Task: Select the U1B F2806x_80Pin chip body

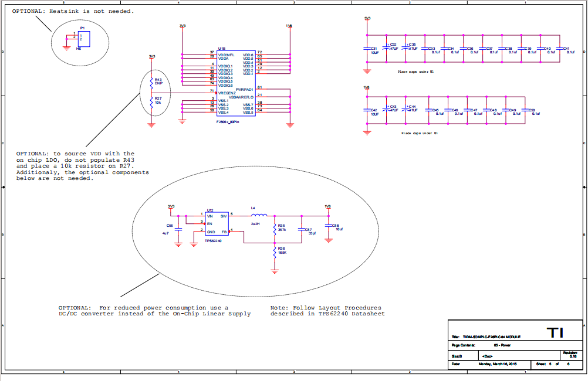Action: click(x=236, y=83)
